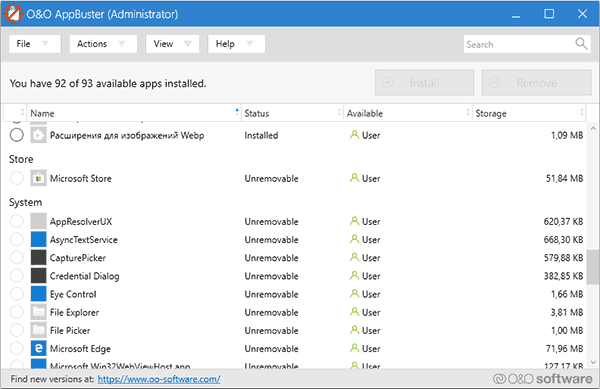Open the View menu dropdown
This screenshot has width=600, height=389.
(x=172, y=44)
